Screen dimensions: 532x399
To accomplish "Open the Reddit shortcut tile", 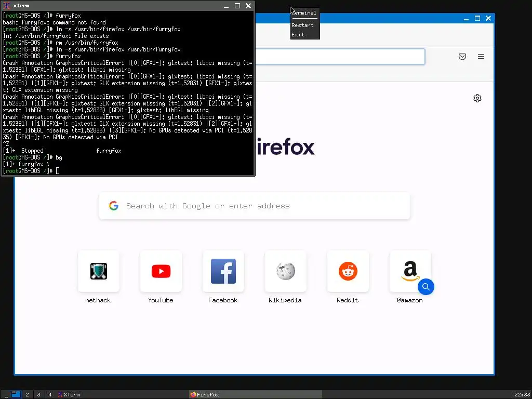I will [x=348, y=271].
